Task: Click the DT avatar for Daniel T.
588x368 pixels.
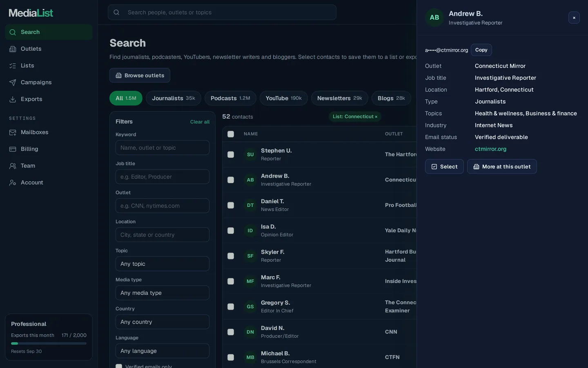Action: [x=250, y=205]
